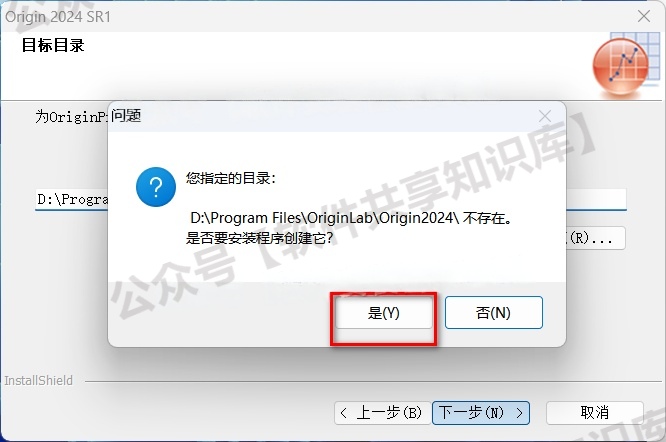666x442 pixels.
Task: Click the InstallShield label
Action: tap(38, 380)
